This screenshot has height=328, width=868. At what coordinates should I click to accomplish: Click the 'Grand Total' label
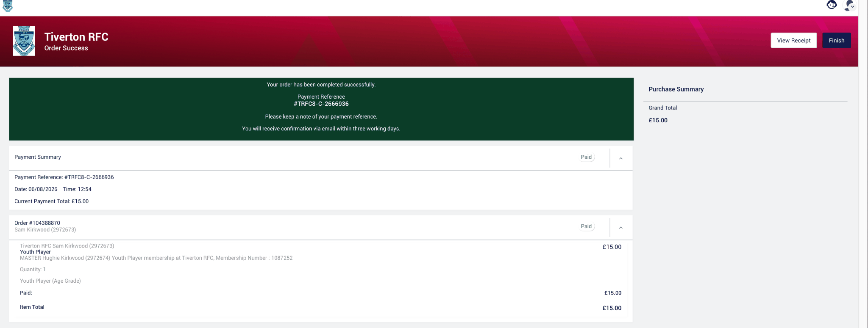(x=662, y=108)
